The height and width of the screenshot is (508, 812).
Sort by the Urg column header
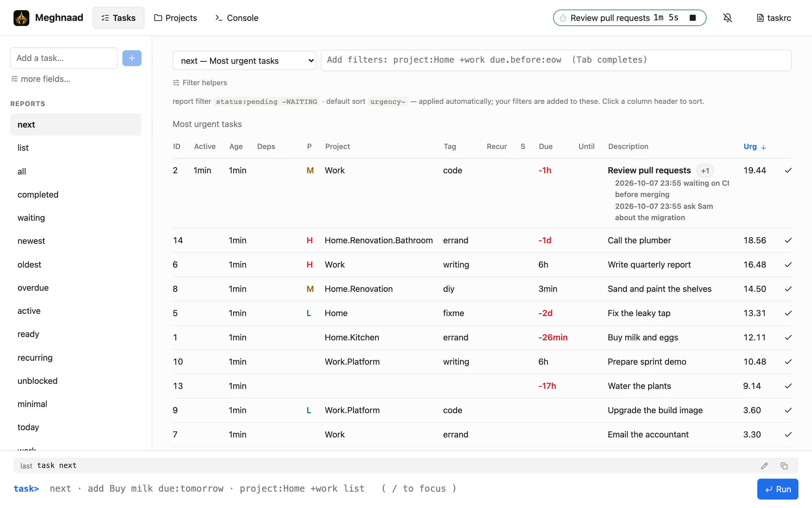[x=754, y=146]
